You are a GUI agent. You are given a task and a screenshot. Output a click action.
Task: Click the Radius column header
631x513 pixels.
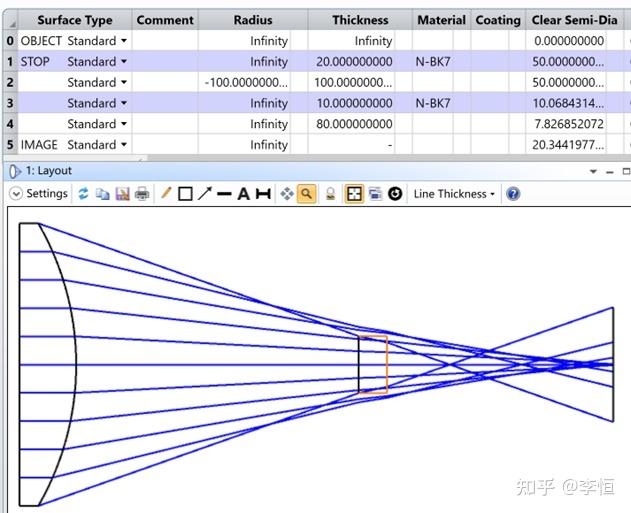click(253, 20)
